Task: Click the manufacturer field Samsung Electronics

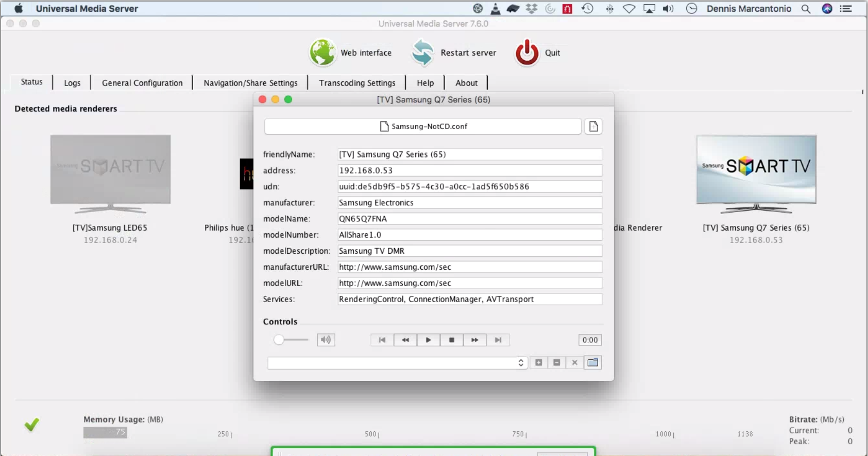Action: point(470,203)
